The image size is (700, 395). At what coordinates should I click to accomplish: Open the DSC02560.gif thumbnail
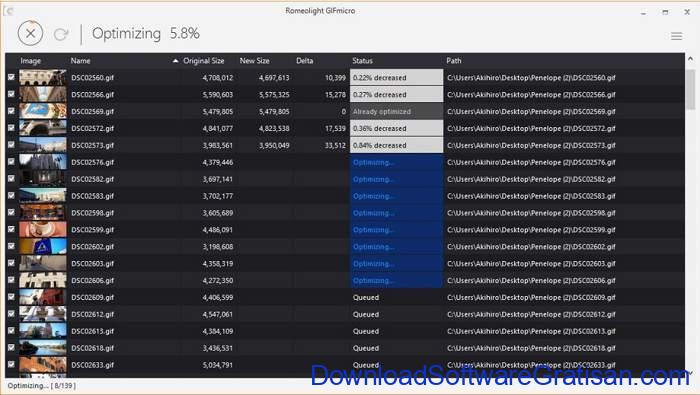click(42, 78)
